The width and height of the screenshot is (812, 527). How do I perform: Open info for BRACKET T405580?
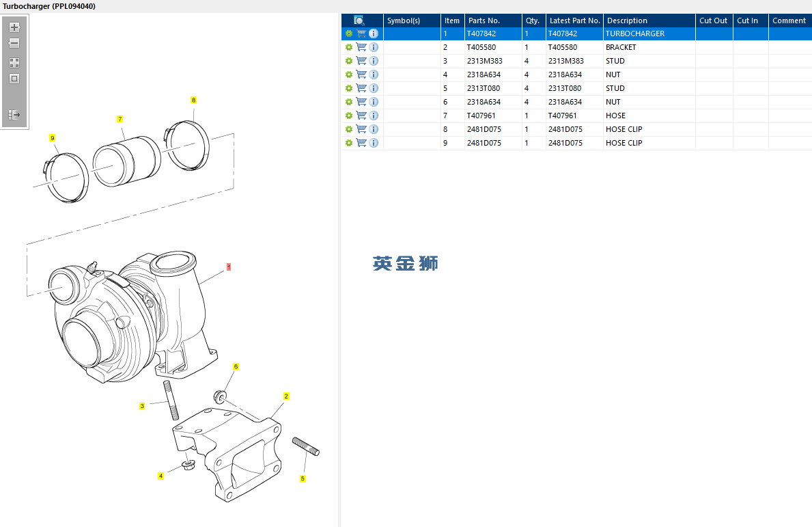374,47
